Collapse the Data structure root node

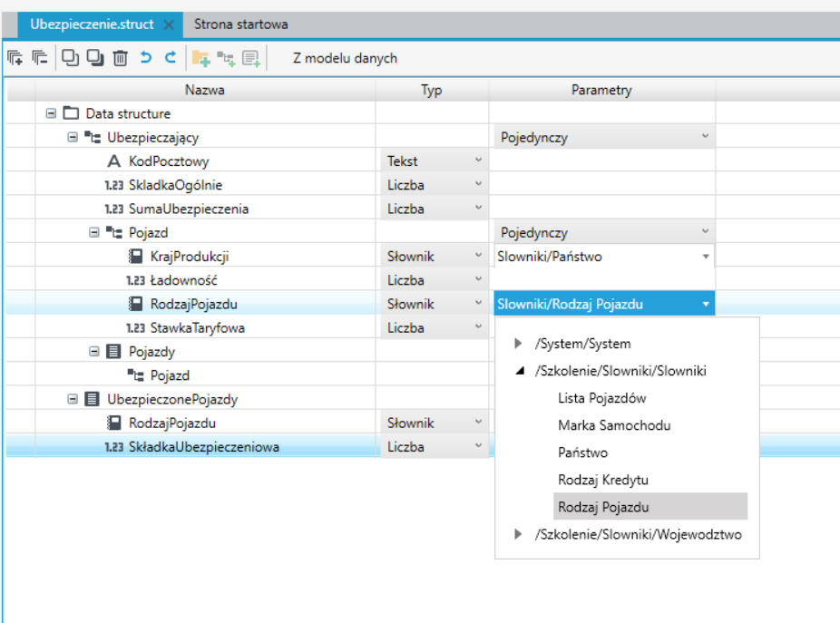coord(51,113)
